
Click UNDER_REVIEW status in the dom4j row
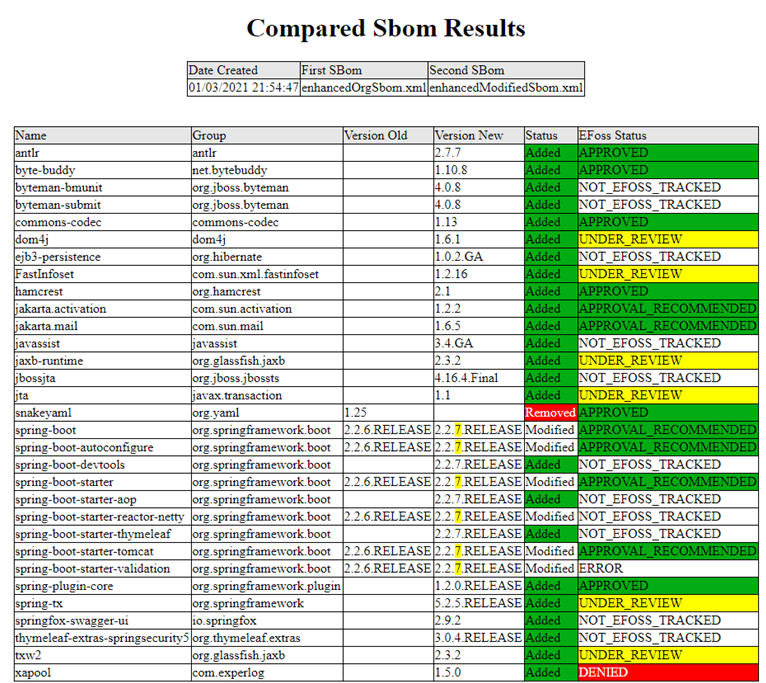(x=668, y=239)
